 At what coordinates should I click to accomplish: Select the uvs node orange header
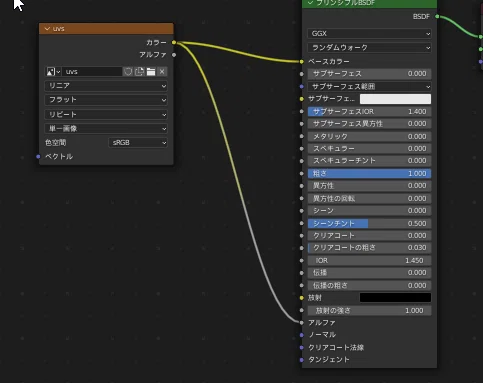(106, 29)
